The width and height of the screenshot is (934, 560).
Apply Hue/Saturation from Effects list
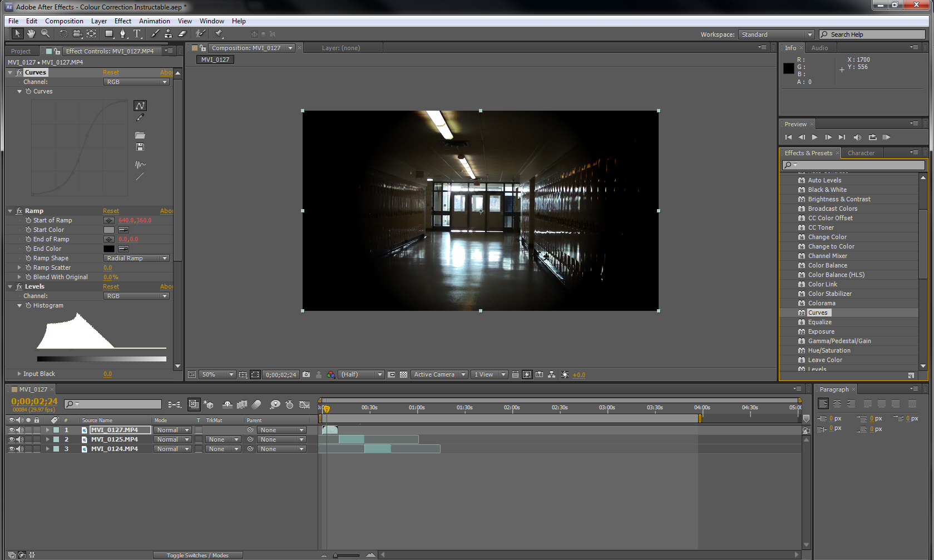pos(829,350)
